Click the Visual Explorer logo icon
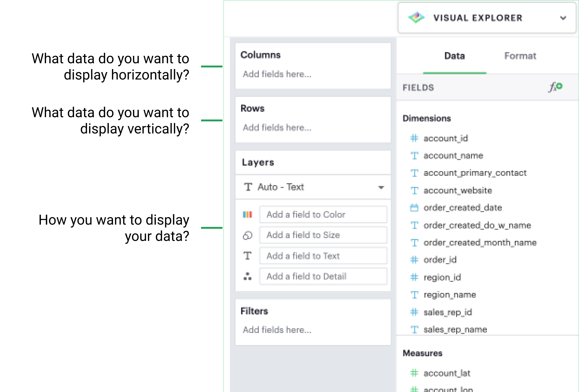Image resolution: width=579 pixels, height=392 pixels. click(x=416, y=18)
